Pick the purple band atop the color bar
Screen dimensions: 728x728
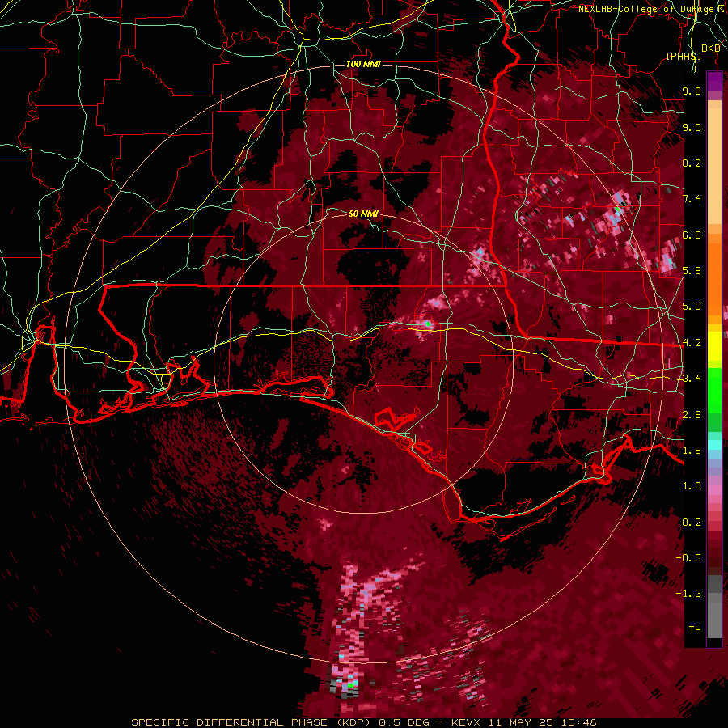(714, 81)
